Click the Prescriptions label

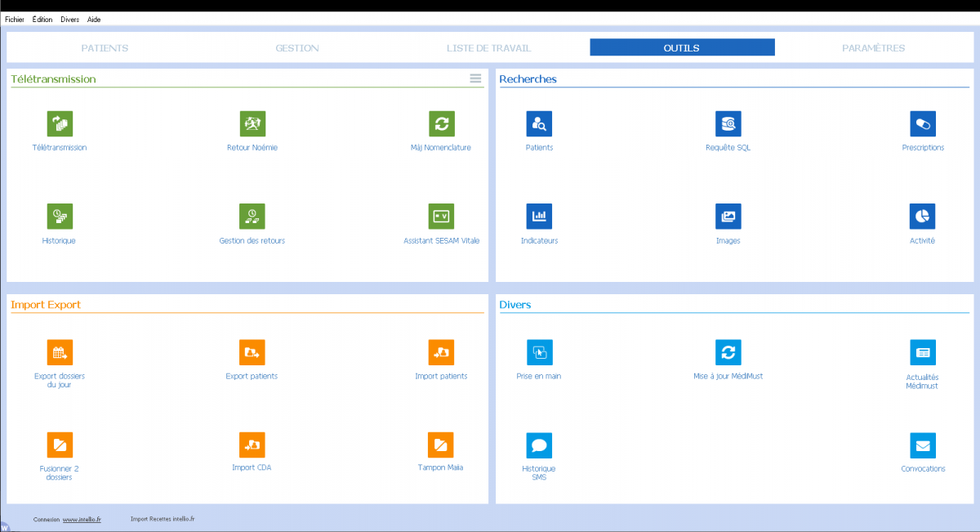point(923,148)
